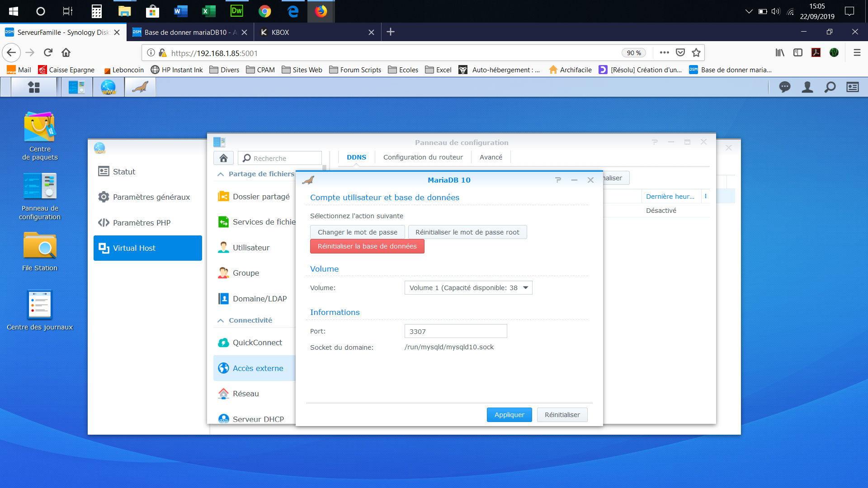
Task: Open Windows Start menu
Action: coord(14,11)
